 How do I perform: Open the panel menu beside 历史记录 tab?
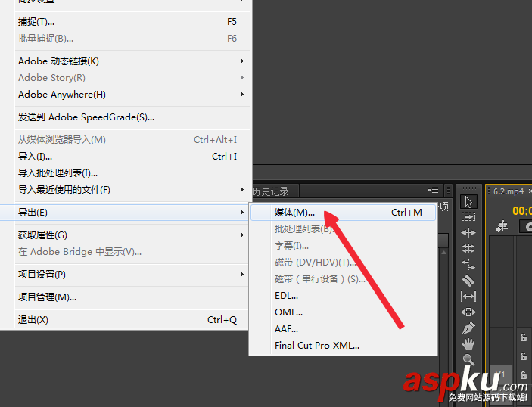tap(433, 191)
